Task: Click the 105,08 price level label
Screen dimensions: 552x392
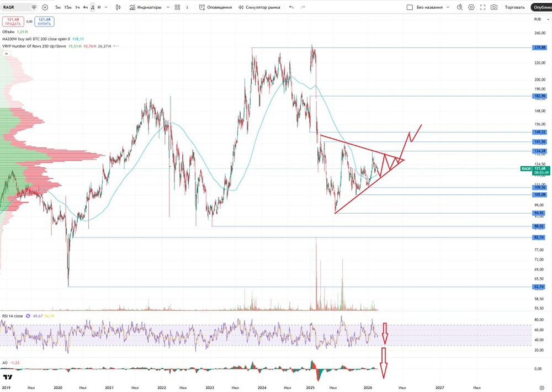Action: [539, 194]
